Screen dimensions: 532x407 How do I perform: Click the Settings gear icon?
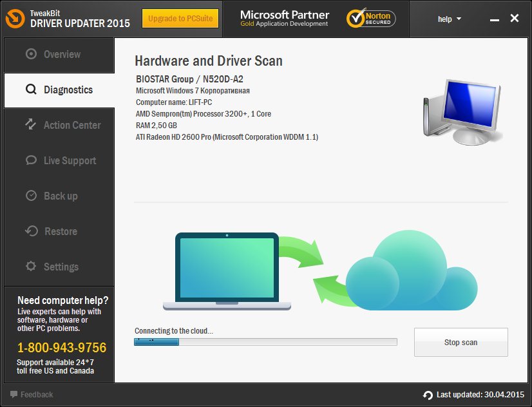point(31,266)
